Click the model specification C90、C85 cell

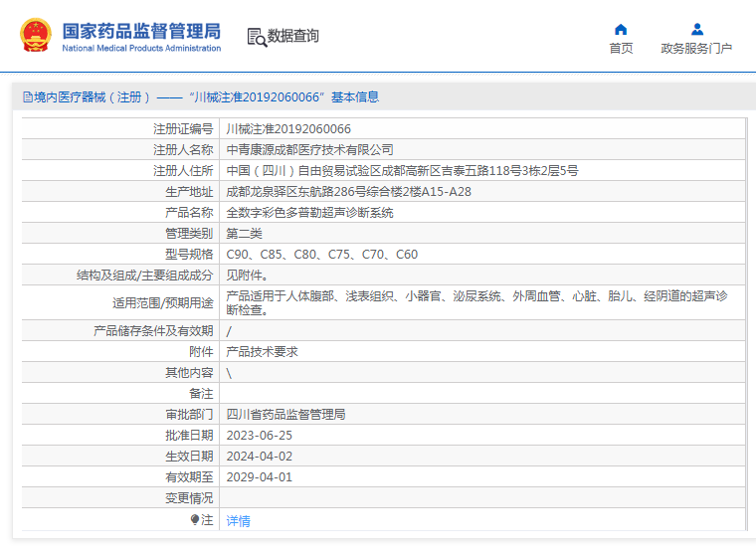pyautogui.click(x=321, y=255)
